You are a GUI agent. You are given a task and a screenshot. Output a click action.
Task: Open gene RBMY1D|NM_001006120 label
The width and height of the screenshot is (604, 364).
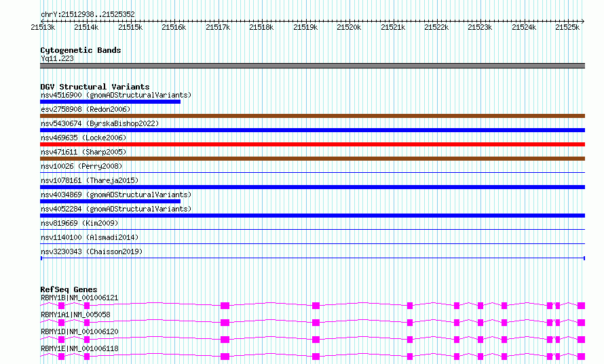click(79, 331)
